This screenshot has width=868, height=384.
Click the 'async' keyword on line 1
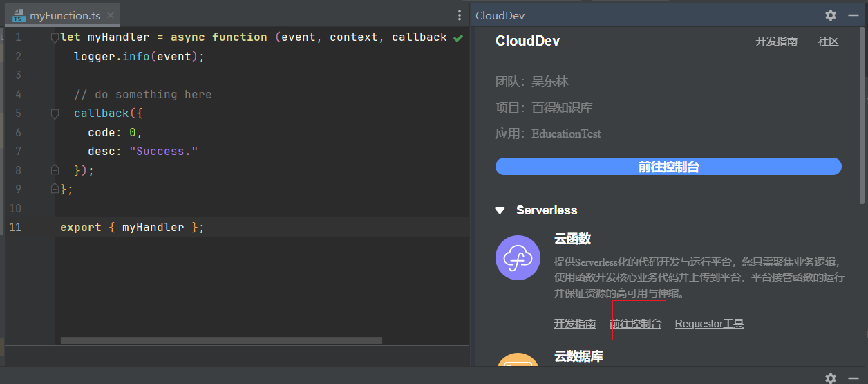coord(188,37)
